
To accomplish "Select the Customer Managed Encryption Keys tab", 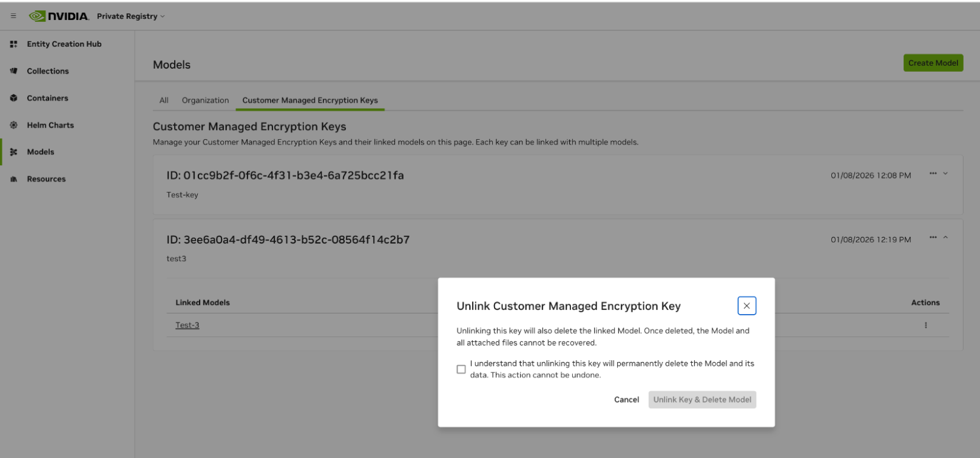I will [x=310, y=100].
